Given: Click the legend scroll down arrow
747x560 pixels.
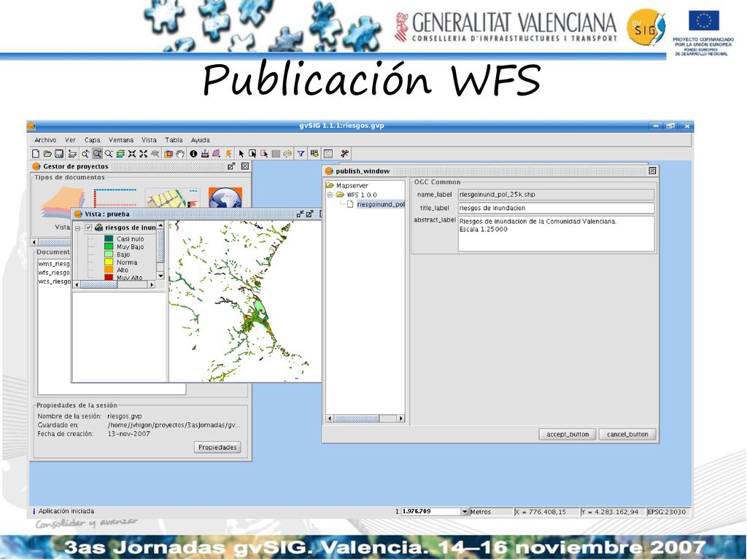Looking at the screenshot, I should pyautogui.click(x=160, y=276).
